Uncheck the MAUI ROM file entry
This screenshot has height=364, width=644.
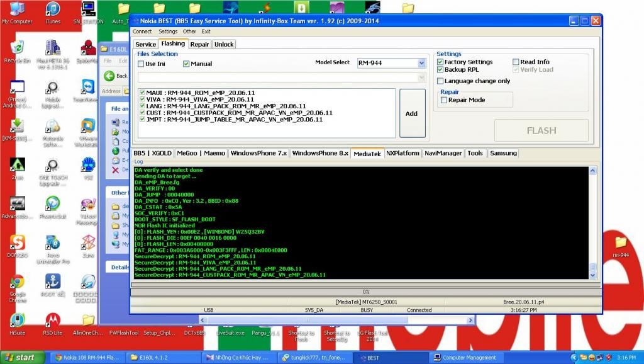pyautogui.click(x=142, y=93)
